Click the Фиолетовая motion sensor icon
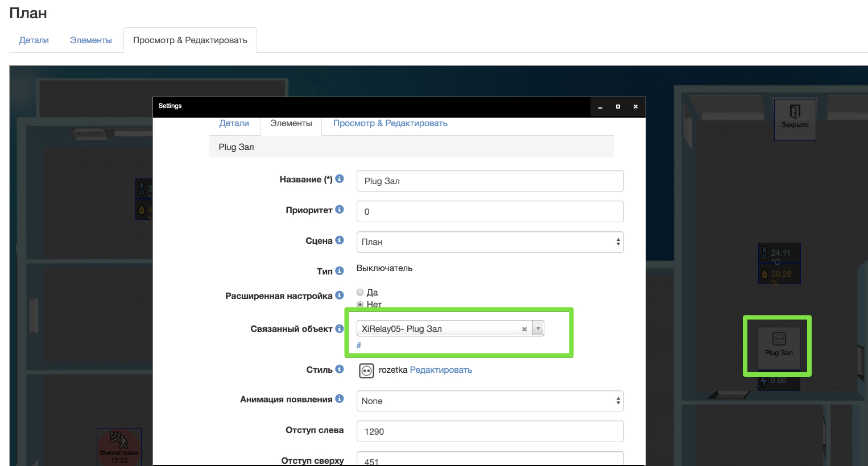 click(x=119, y=440)
